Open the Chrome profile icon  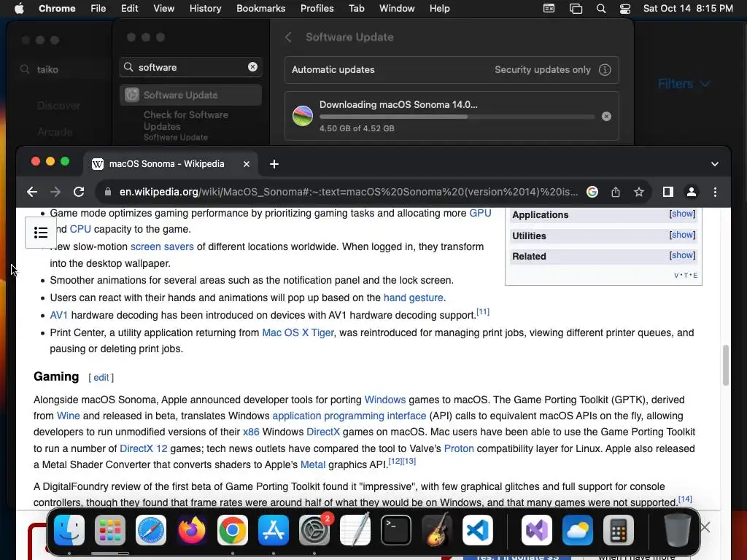(x=692, y=192)
